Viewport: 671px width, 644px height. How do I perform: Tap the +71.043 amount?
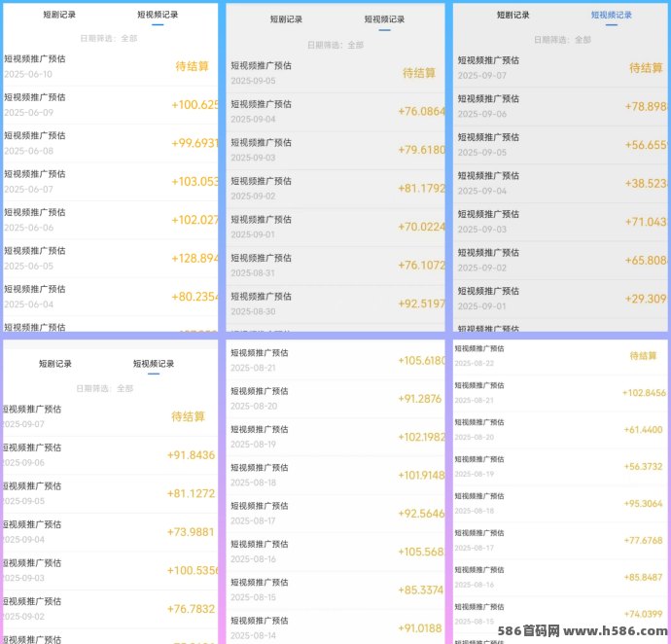[x=646, y=222]
